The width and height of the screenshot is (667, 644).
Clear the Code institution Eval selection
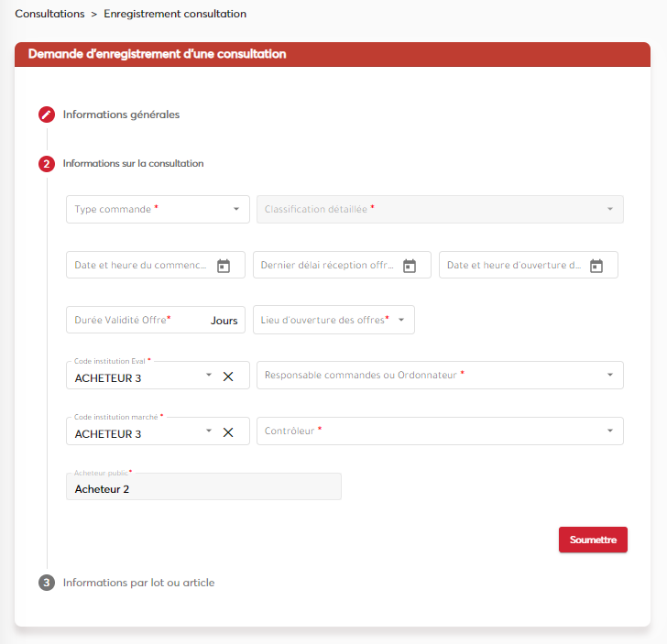click(x=228, y=377)
